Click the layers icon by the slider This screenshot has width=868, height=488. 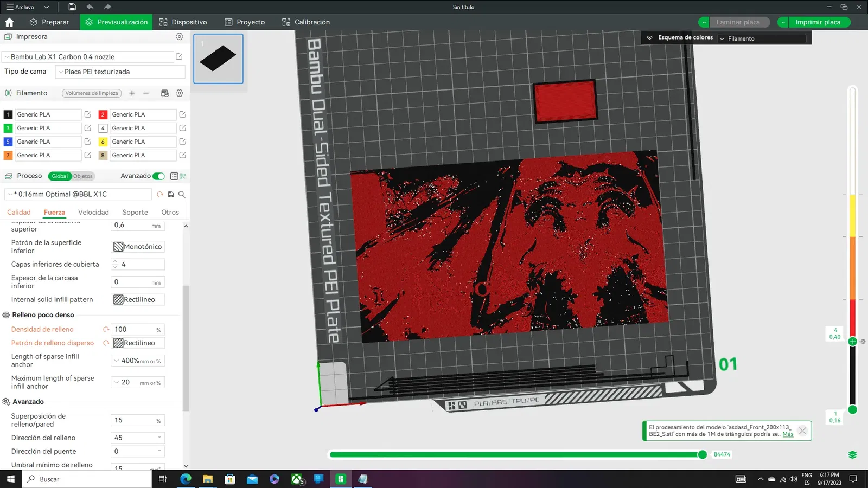pos(853,455)
